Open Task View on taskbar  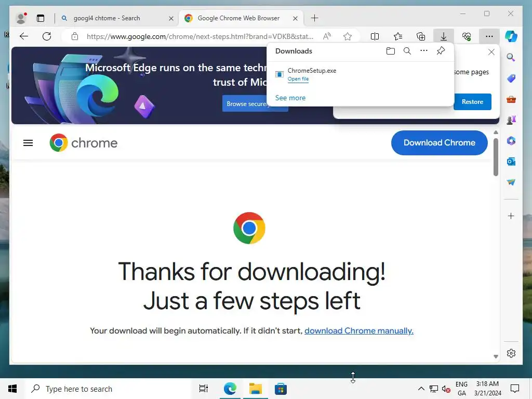(204, 389)
